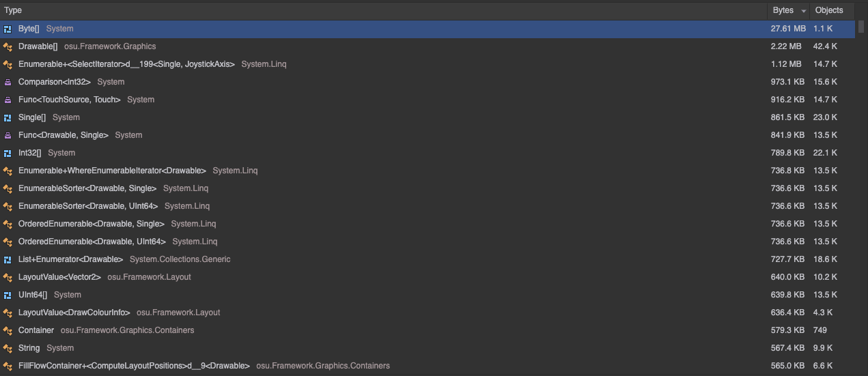Image resolution: width=868 pixels, height=376 pixels.
Task: Select EnumerableSorter<Drawable, Single> type name
Action: pyautogui.click(x=87, y=188)
